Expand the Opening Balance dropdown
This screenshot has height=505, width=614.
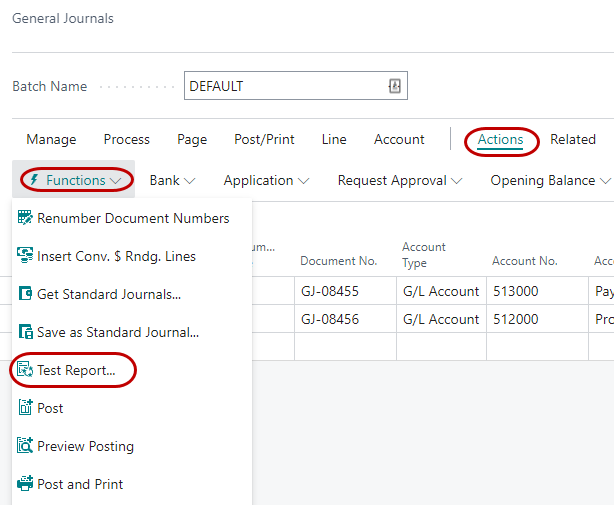(549, 180)
